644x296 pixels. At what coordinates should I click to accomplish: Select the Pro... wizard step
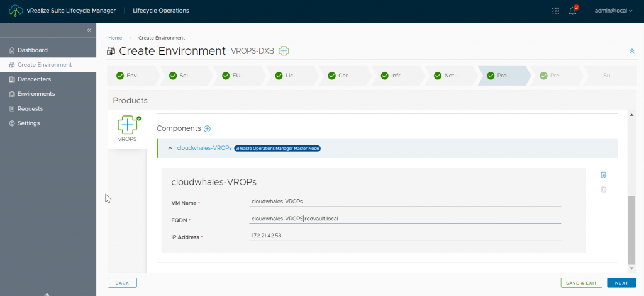(504, 76)
